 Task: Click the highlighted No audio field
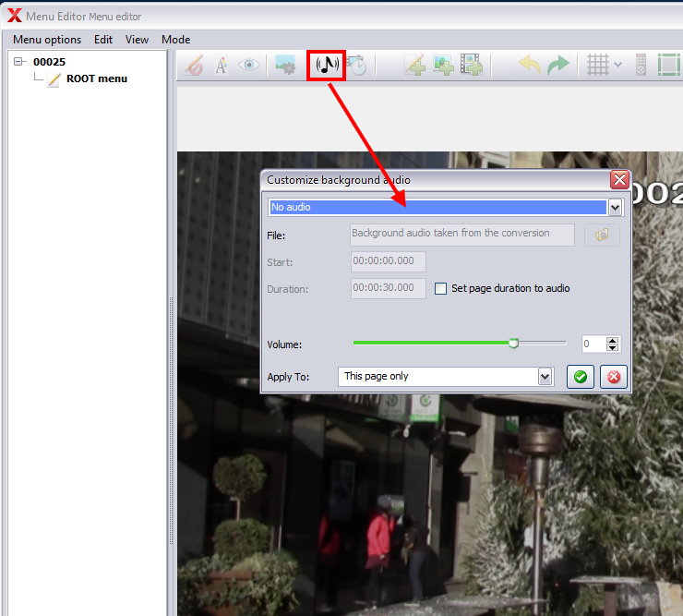[x=437, y=208]
